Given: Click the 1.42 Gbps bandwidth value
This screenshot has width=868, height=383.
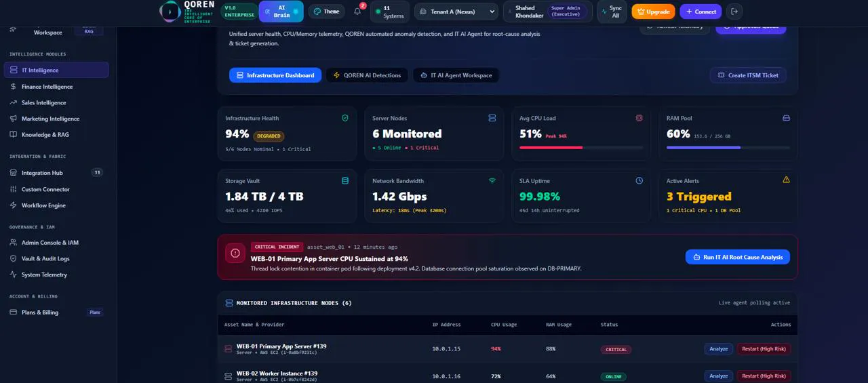Looking at the screenshot, I should (399, 197).
